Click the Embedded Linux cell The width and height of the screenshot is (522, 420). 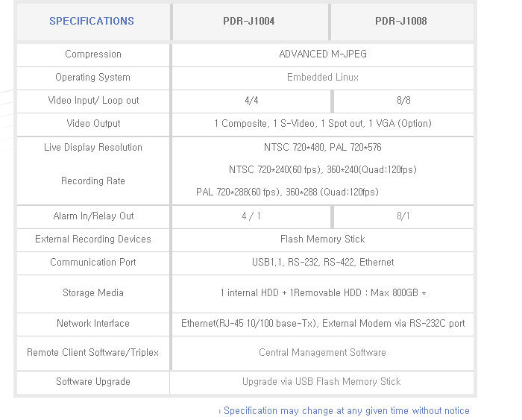pyautogui.click(x=322, y=78)
